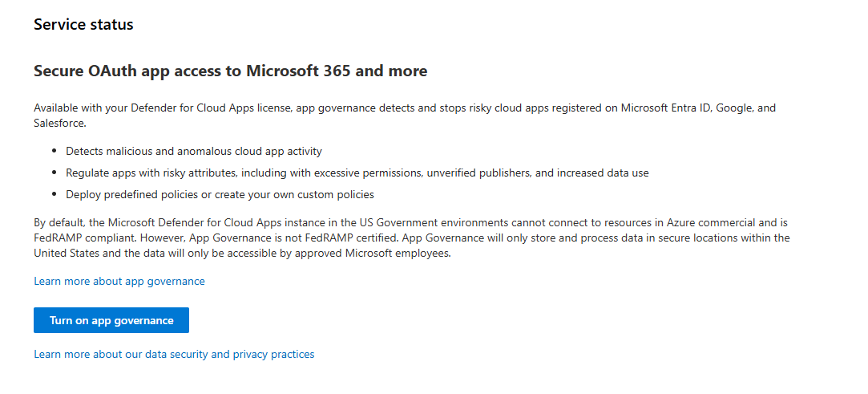The image size is (868, 394).
Task: Click the Deploy predefined policies bullet text
Action: 220,194
